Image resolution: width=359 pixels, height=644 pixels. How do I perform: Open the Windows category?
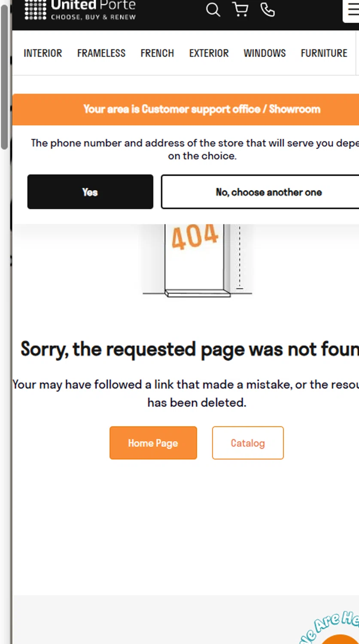click(265, 53)
